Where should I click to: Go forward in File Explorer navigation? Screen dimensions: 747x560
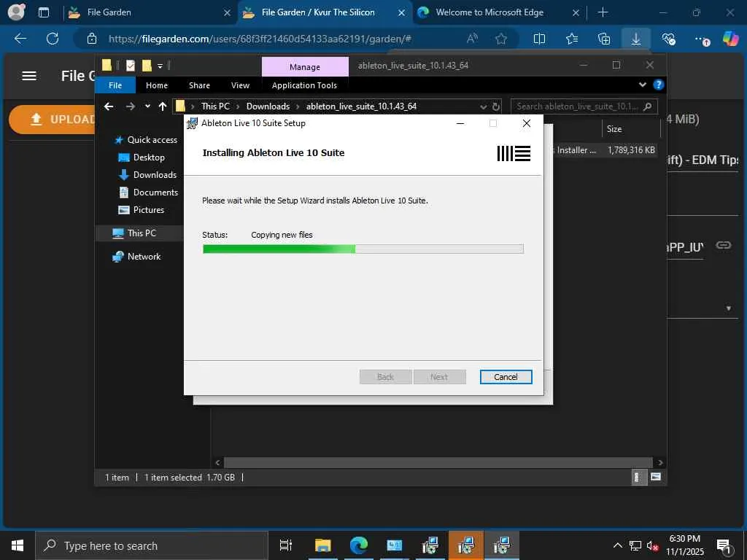click(130, 106)
